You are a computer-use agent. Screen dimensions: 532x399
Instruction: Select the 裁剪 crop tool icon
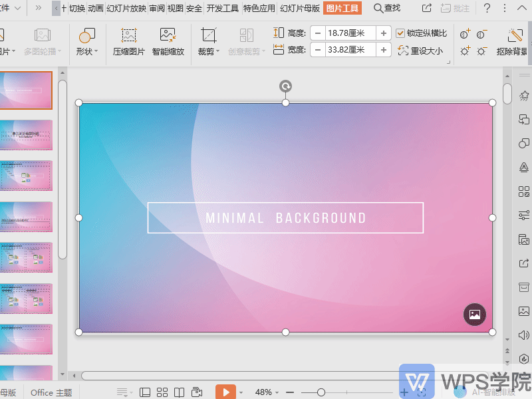click(208, 35)
